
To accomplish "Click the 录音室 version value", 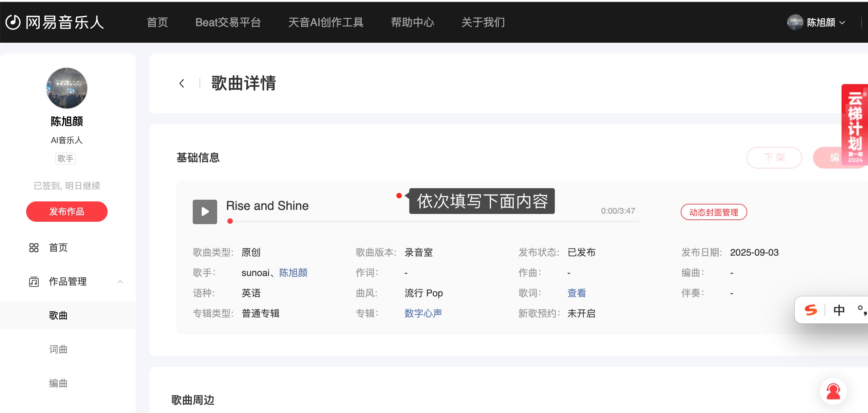I will point(418,252).
